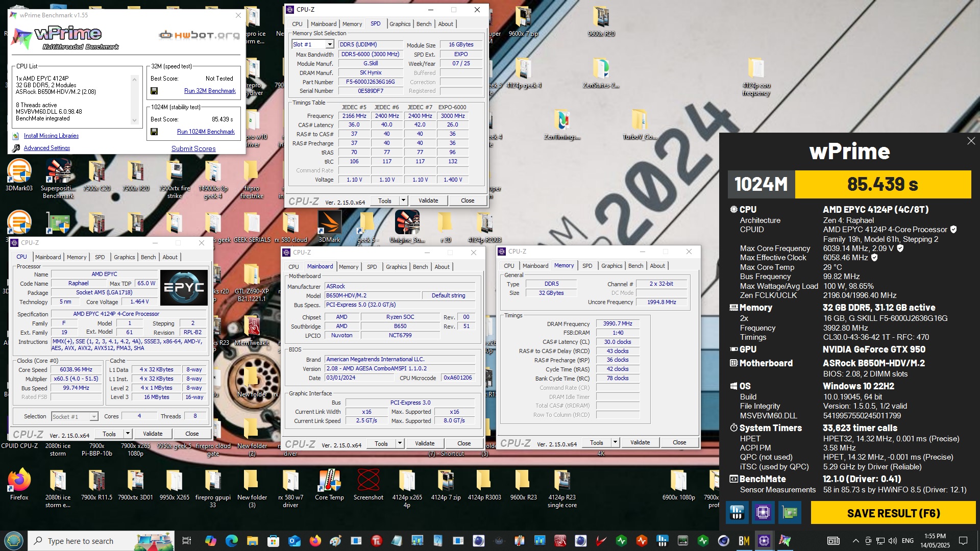The height and width of the screenshot is (551, 980).
Task: Click the Default string field in Mainboard window
Action: (449, 295)
